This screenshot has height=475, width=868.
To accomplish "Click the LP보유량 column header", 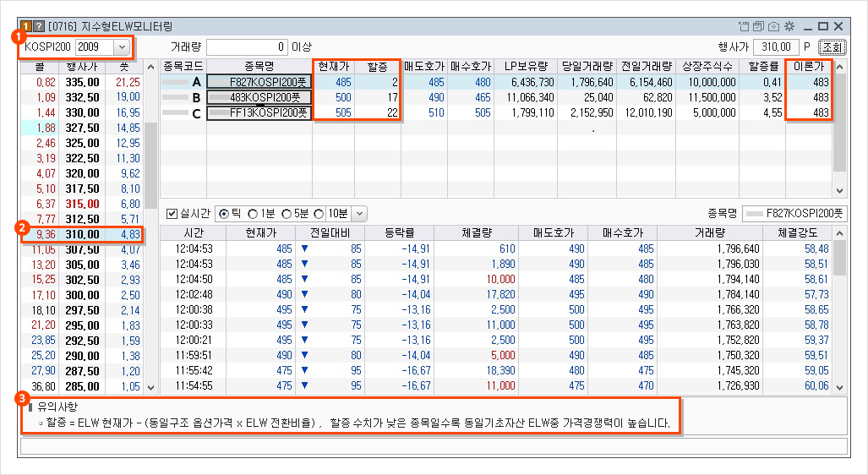I will (526, 67).
